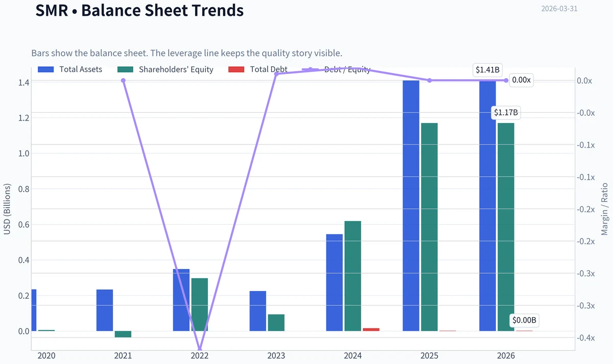Viewport: 613px width, 364px height.
Task: Click the "2022" x-axis label
Action: [200, 355]
